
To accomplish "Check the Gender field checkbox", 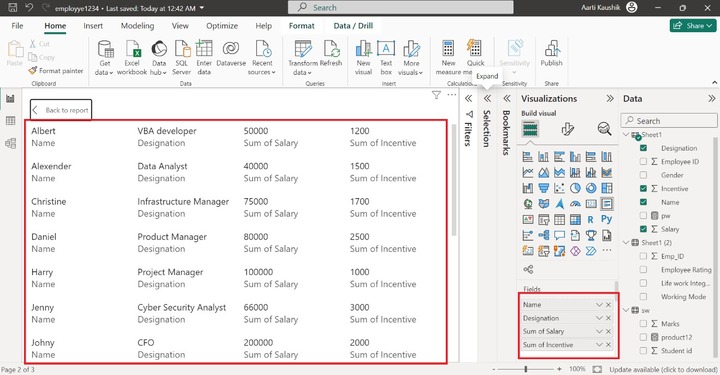I will coord(643,175).
